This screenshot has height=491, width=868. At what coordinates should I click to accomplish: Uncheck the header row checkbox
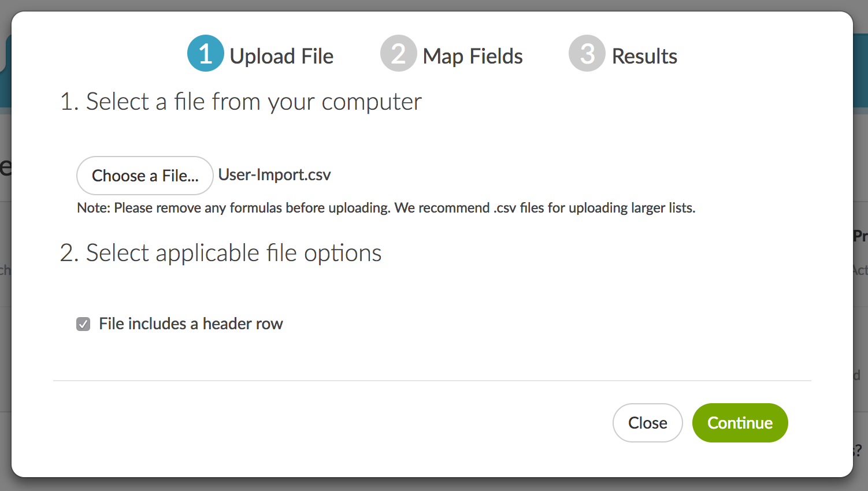pyautogui.click(x=83, y=324)
